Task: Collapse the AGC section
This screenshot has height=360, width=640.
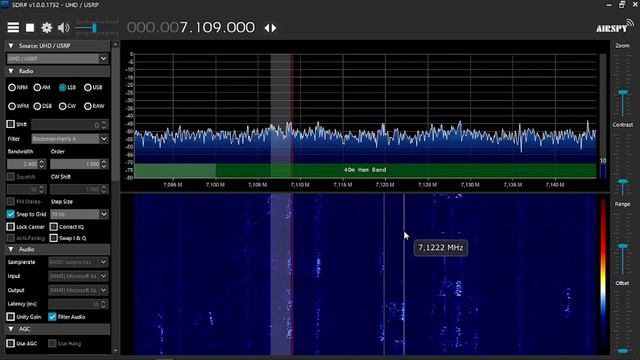Action: [11, 329]
